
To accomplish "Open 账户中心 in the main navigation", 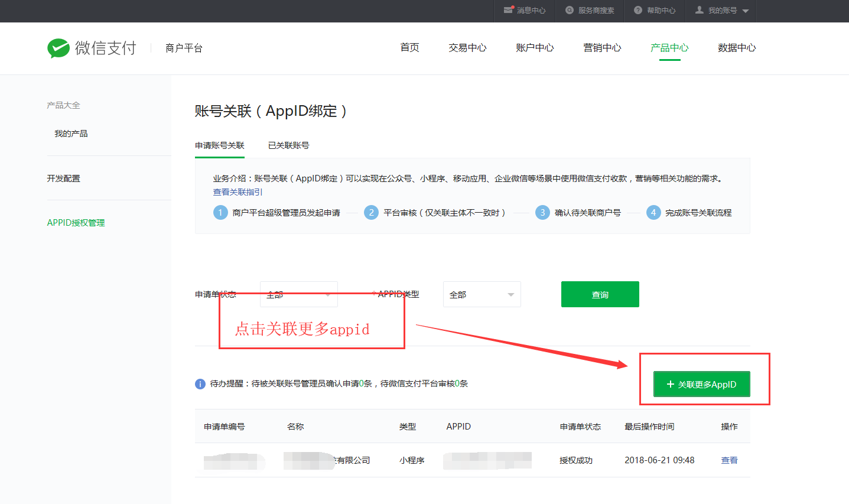I will click(535, 47).
